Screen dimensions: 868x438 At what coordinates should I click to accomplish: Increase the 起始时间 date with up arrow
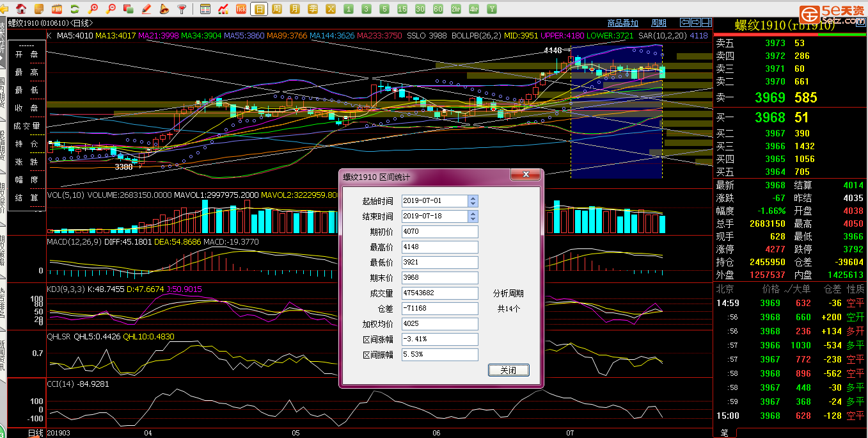tap(473, 199)
